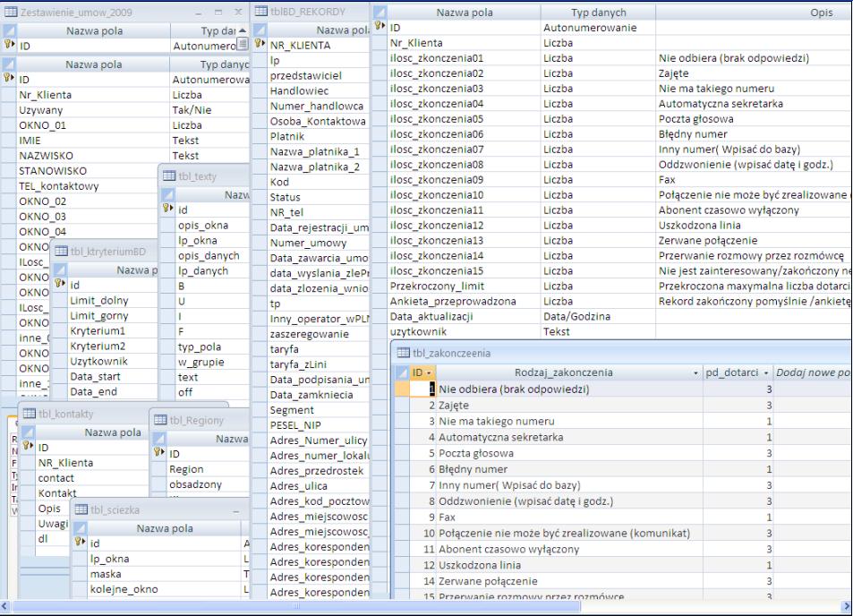
Task: Click the 'Fax' record in tbl_zakonczeenia datasheet
Action: pyautogui.click(x=448, y=518)
